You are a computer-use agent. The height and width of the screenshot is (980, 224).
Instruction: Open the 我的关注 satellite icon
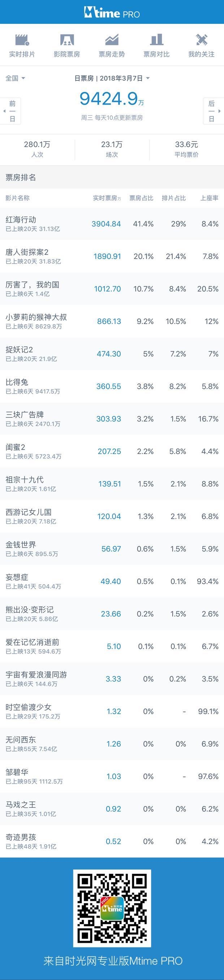pyautogui.click(x=201, y=39)
